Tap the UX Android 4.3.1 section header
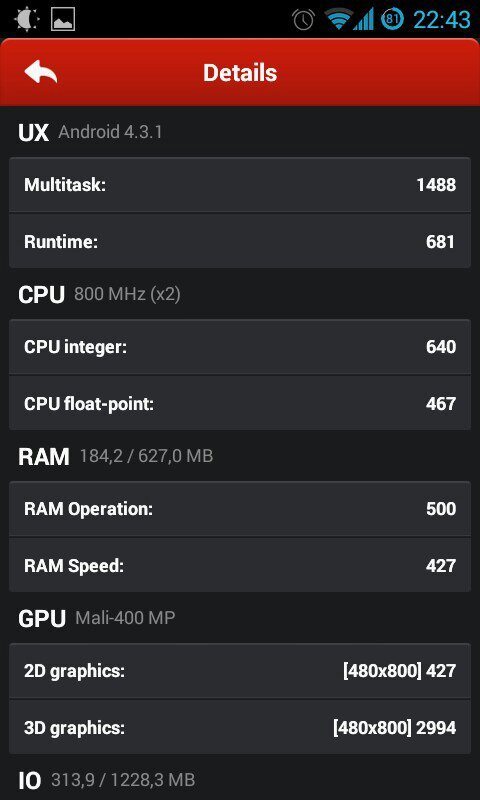This screenshot has width=480, height=800. coord(90,133)
